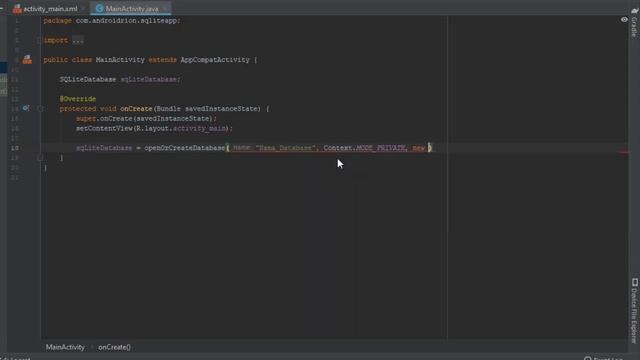The height and width of the screenshot is (360, 640).
Task: Click the SQLiteDatabase field declaration
Action: tap(120, 79)
